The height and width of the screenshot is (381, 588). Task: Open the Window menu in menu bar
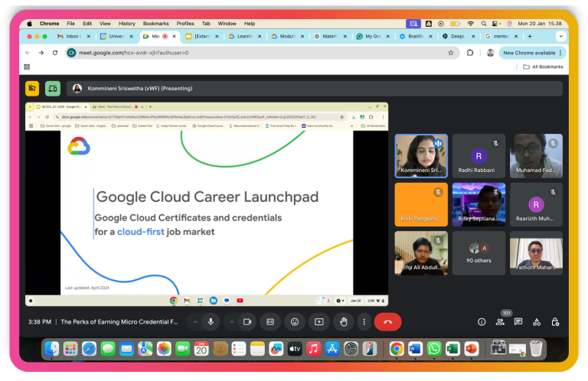click(227, 23)
